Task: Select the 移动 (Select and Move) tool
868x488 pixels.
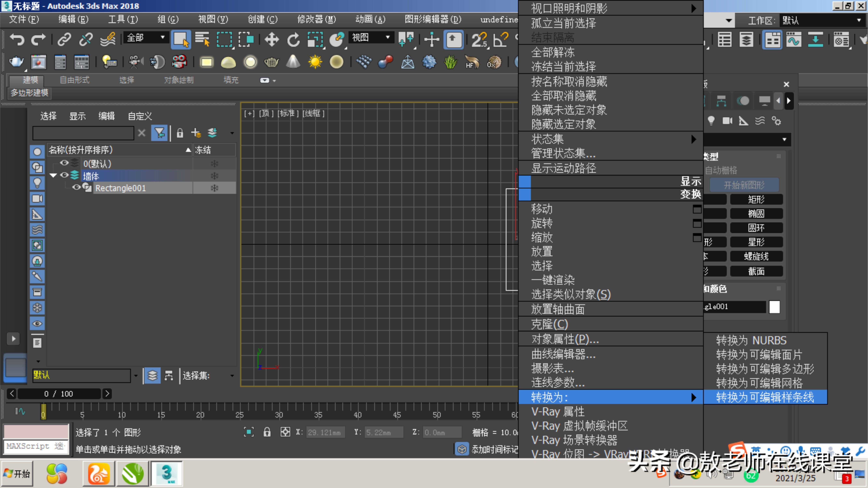Action: pyautogui.click(x=272, y=39)
